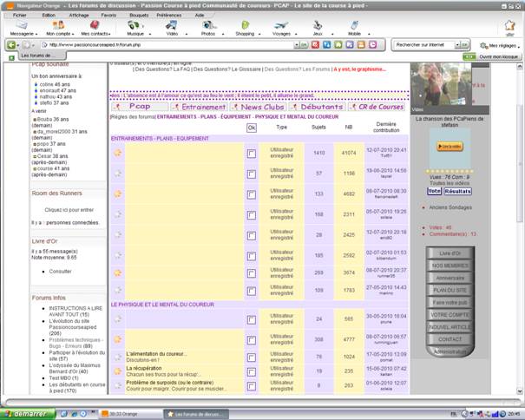525x420 pixels.
Task: Go back with the green arrow button
Action: coord(11,44)
